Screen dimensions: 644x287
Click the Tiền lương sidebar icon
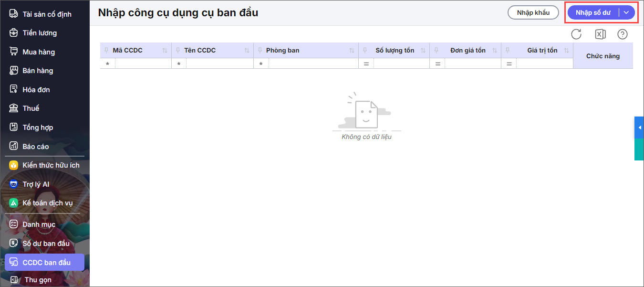(14, 33)
